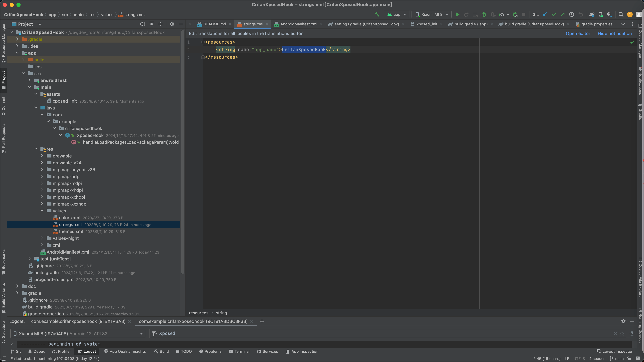Open Logcat panel settings gear
This screenshot has height=362, width=644.
[623, 321]
